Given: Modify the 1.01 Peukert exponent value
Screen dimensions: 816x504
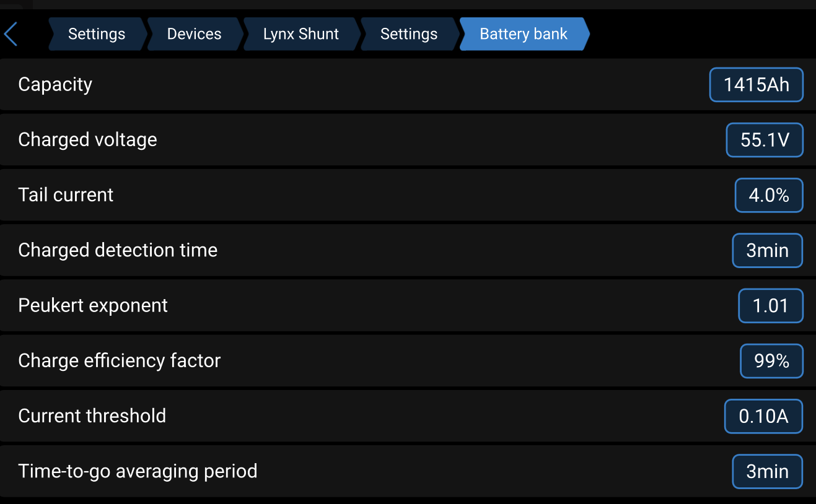Looking at the screenshot, I should (x=770, y=306).
